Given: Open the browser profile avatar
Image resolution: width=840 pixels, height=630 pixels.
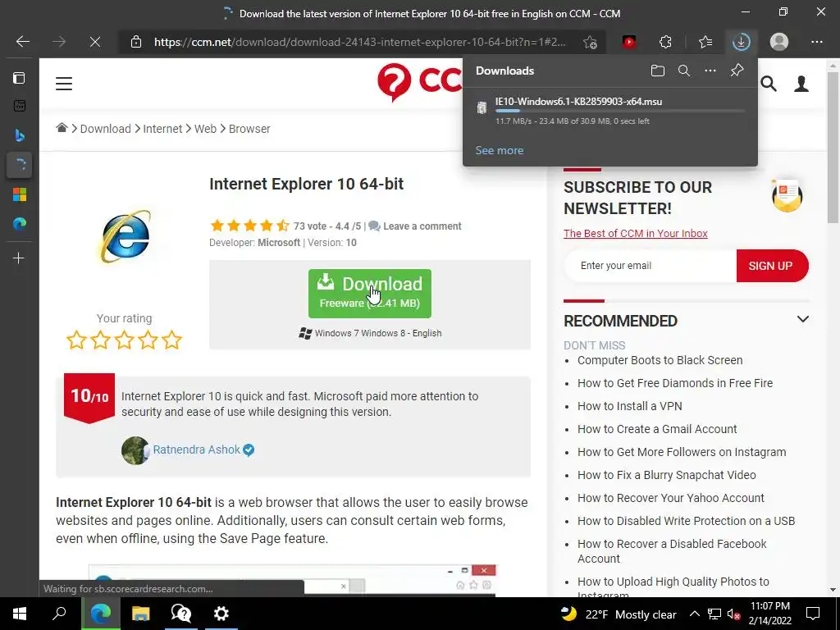Looking at the screenshot, I should tap(779, 42).
